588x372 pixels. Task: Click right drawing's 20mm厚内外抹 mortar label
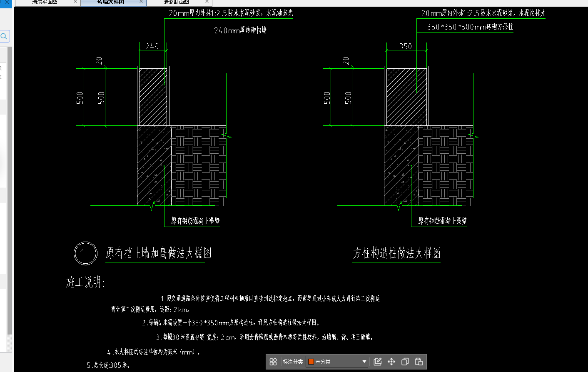point(483,13)
